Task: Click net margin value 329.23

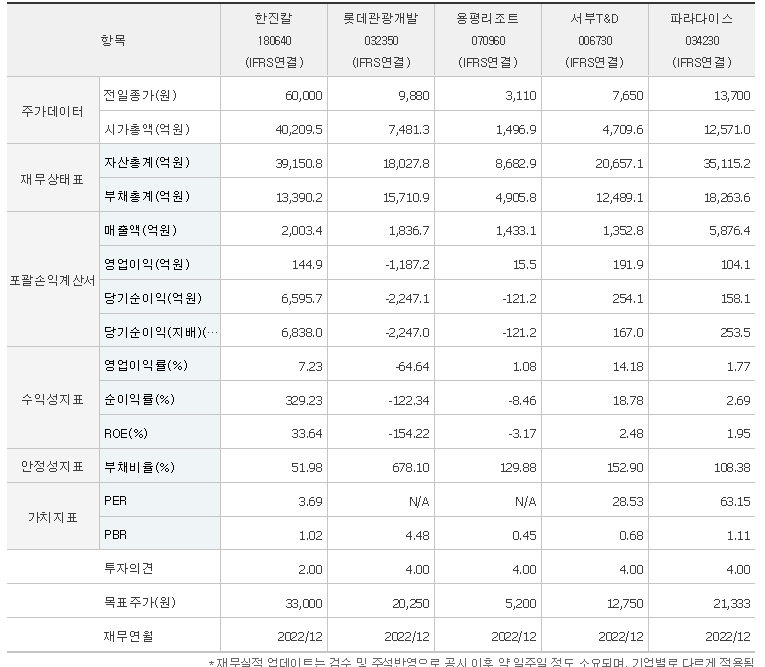Action: pos(304,401)
